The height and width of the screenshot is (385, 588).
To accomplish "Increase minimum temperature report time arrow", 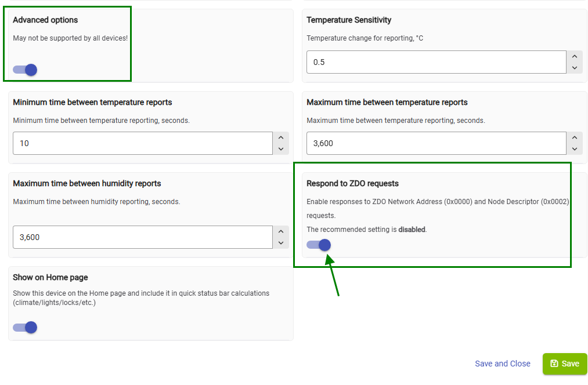I will point(281,137).
